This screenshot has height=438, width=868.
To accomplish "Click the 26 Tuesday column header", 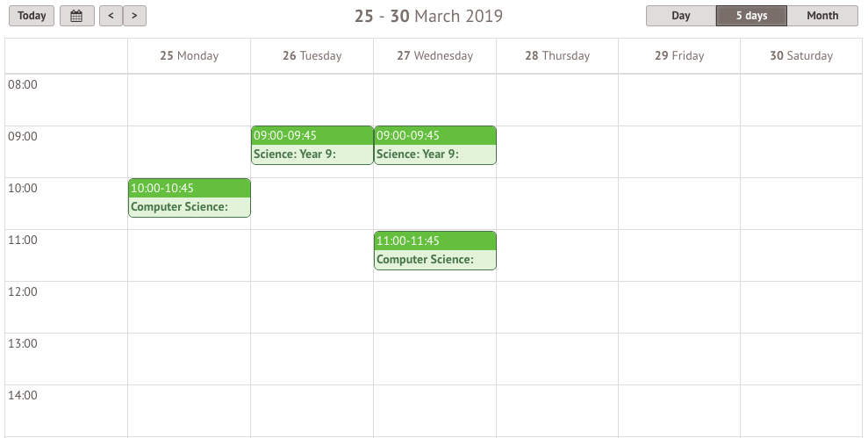I will tap(312, 55).
